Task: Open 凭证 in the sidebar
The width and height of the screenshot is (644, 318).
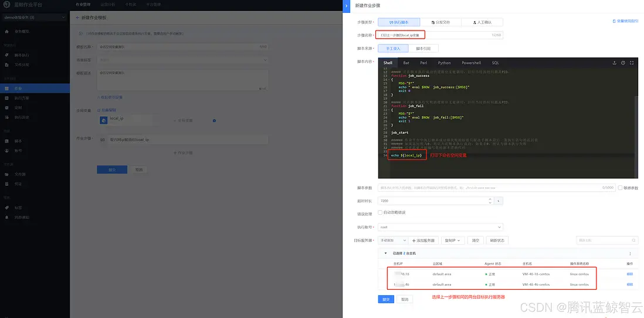Action: [x=18, y=184]
